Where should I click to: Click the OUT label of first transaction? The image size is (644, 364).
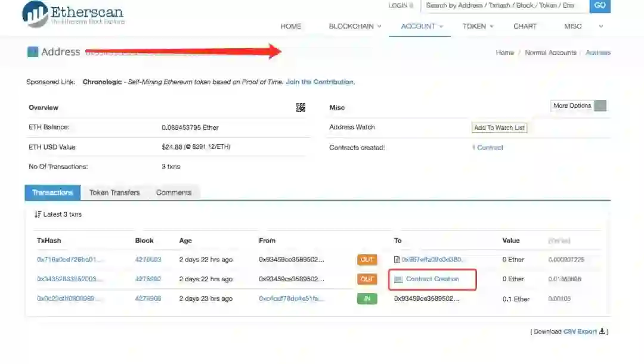(367, 259)
